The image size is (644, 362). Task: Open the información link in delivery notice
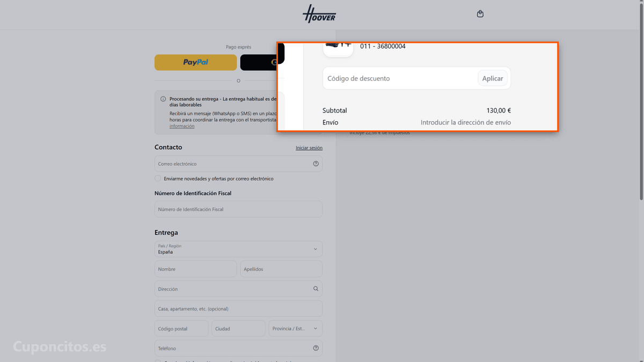pyautogui.click(x=182, y=127)
